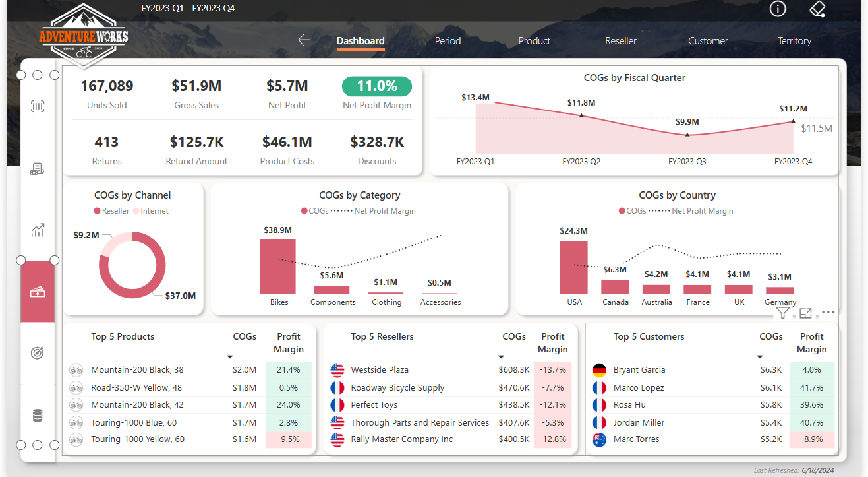The image size is (868, 477).
Task: Click bike icon beside Mountain-200 Black, 38
Action: point(76,370)
